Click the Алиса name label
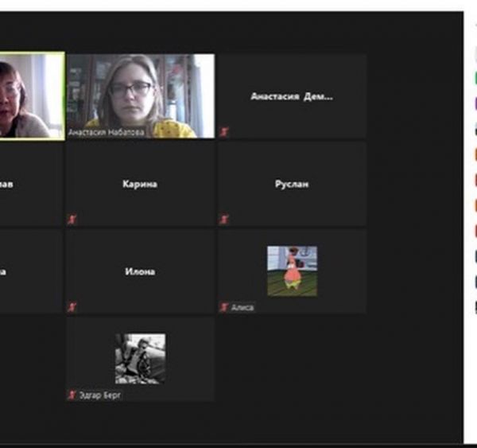Image resolution: width=477 pixels, height=448 pixels. tap(242, 307)
